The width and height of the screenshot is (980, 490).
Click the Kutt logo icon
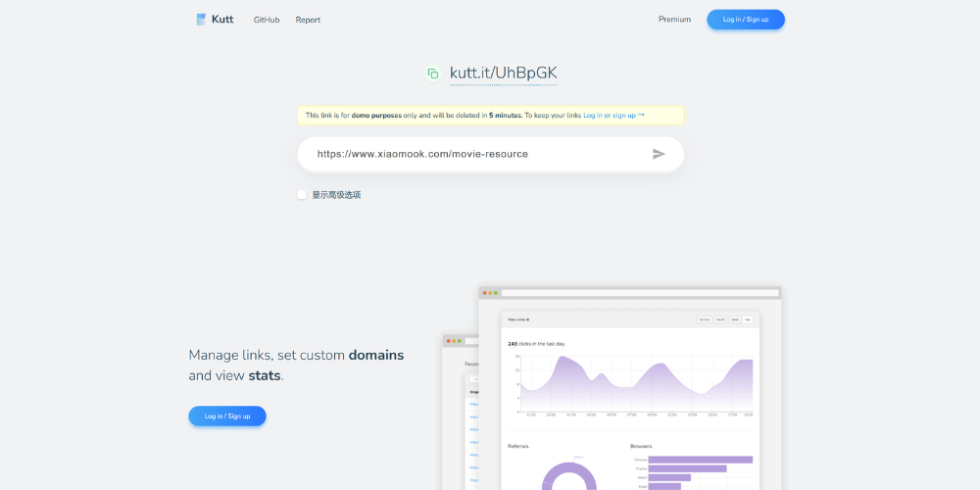(x=202, y=20)
